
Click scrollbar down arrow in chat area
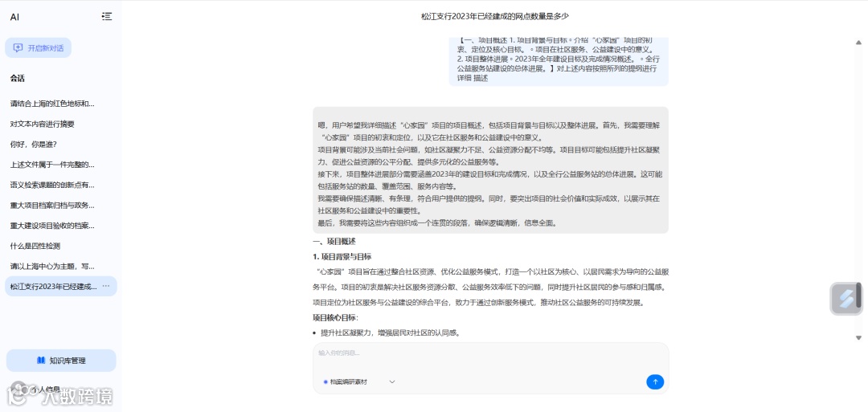coord(858,337)
